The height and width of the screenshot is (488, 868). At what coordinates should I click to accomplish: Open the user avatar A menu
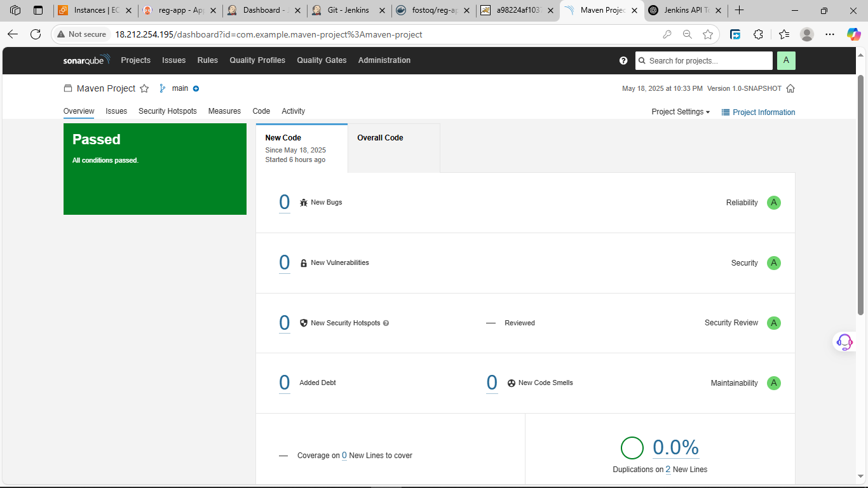tap(786, 60)
